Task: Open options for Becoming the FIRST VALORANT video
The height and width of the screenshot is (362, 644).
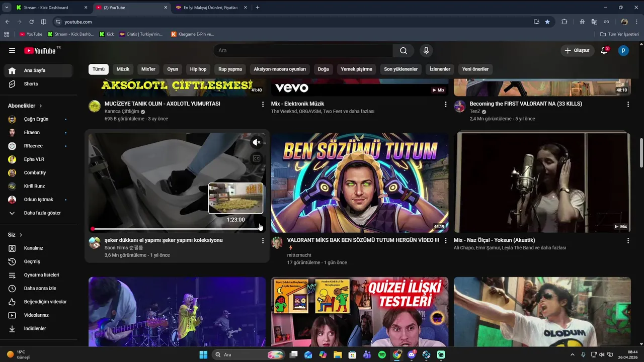Action: coord(628,104)
